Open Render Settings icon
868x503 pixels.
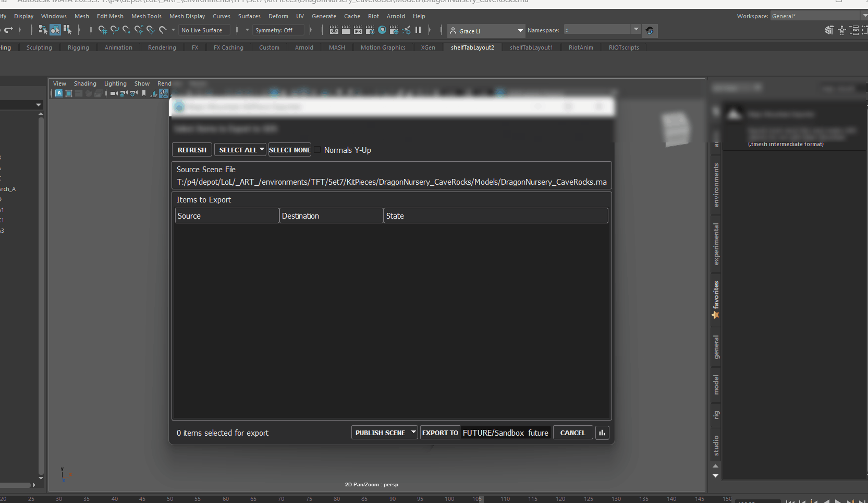370,30
